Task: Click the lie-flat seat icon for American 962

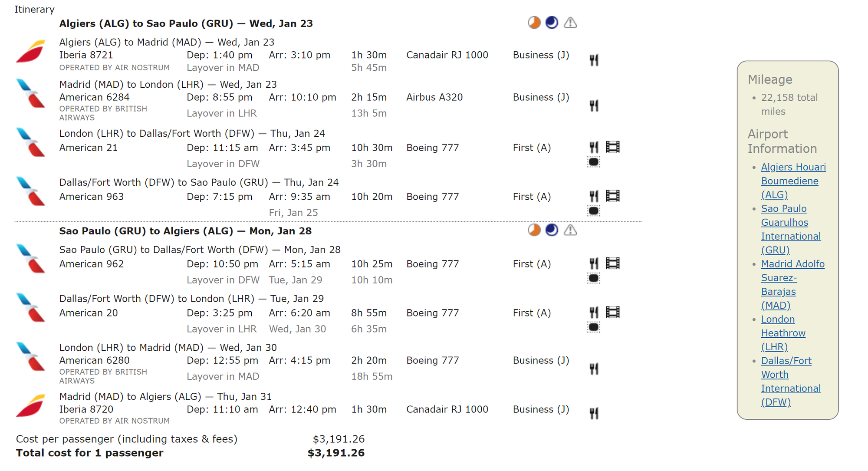Action: (594, 278)
